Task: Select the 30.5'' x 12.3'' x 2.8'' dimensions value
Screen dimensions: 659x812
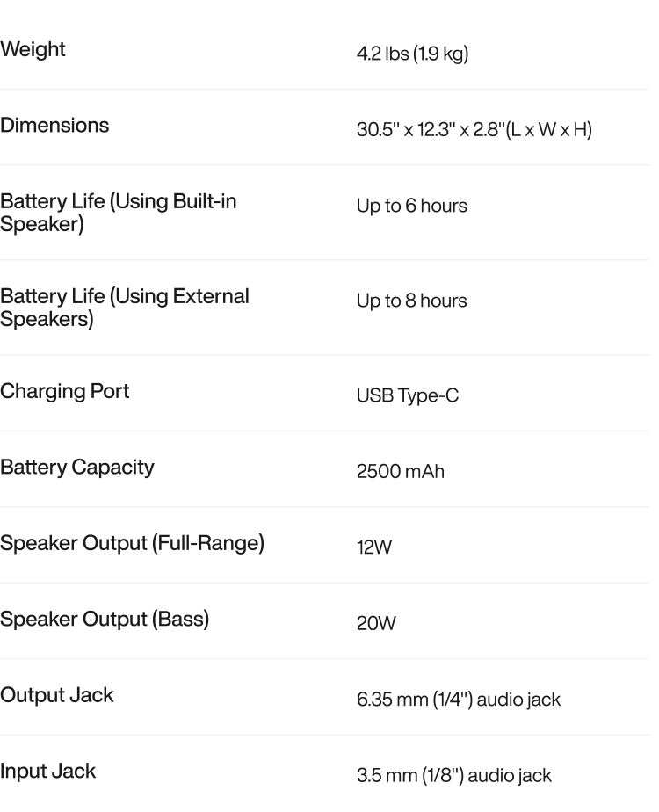Action: click(474, 130)
